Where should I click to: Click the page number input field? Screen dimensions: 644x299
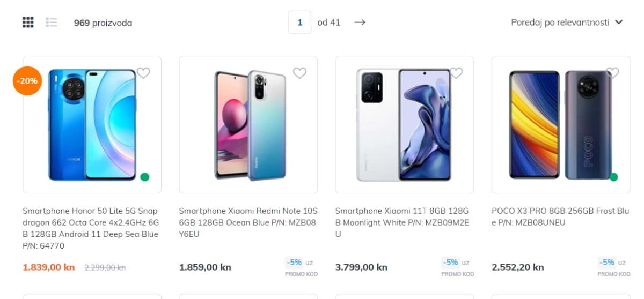pyautogui.click(x=299, y=23)
